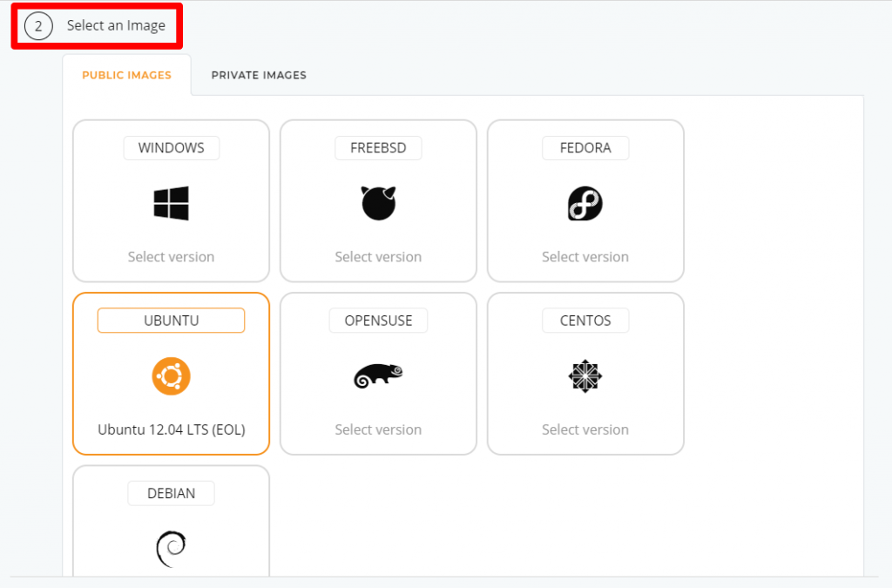This screenshot has width=892, height=588.
Task: Click the Windows logo icon
Action: coord(172,203)
